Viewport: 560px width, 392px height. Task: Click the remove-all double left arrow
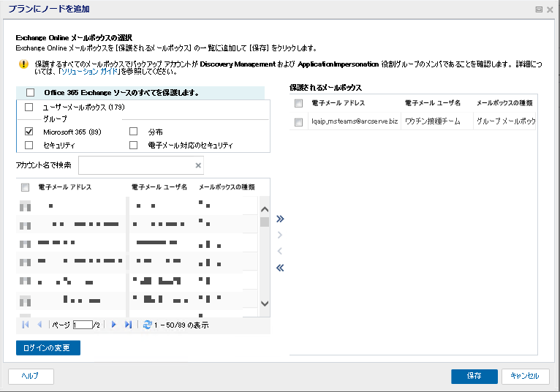tap(280, 268)
